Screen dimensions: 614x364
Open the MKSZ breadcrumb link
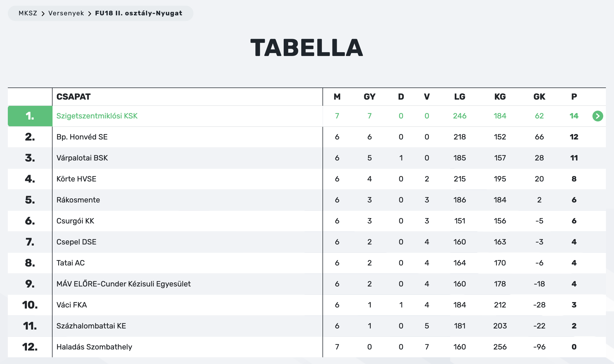(28, 13)
